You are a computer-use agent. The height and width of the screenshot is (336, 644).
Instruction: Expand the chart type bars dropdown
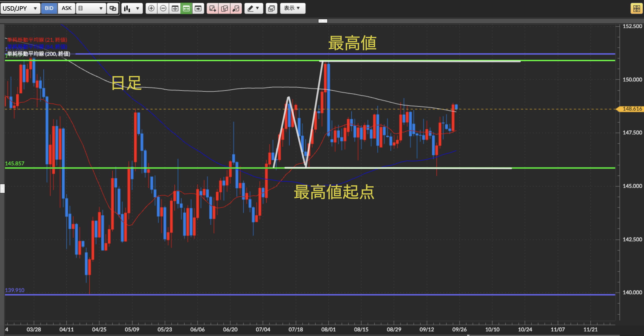click(x=132, y=9)
